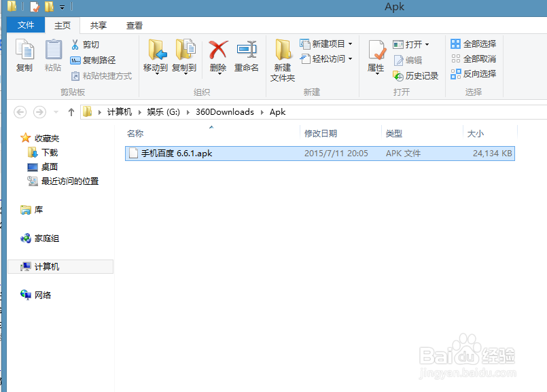
Task: Click 全部选择 to select all files
Action: pos(475,43)
